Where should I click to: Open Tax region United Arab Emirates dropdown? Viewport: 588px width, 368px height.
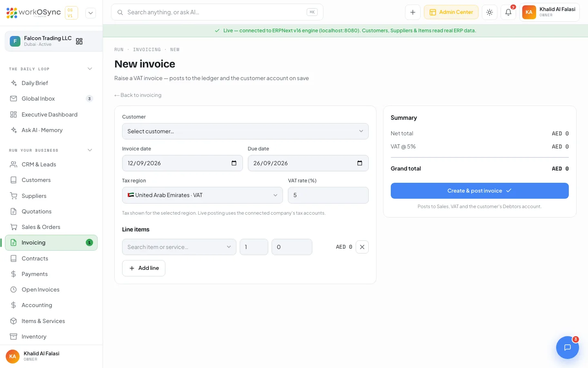(x=203, y=195)
